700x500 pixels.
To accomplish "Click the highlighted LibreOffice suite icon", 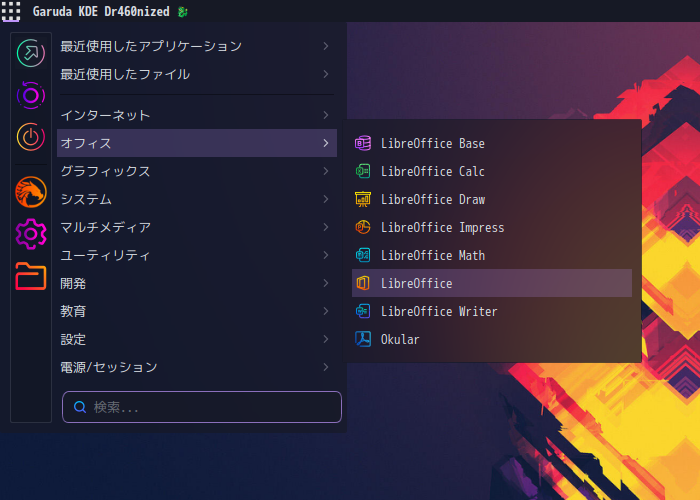I will pos(362,283).
